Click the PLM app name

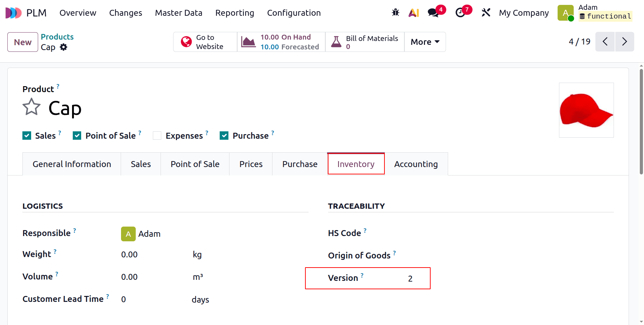[36, 13]
